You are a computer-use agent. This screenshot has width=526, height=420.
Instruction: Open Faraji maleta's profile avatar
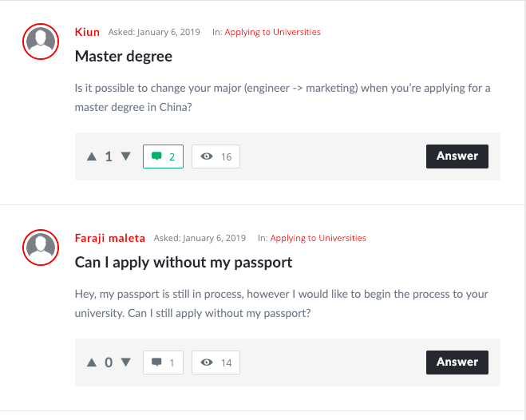click(41, 248)
